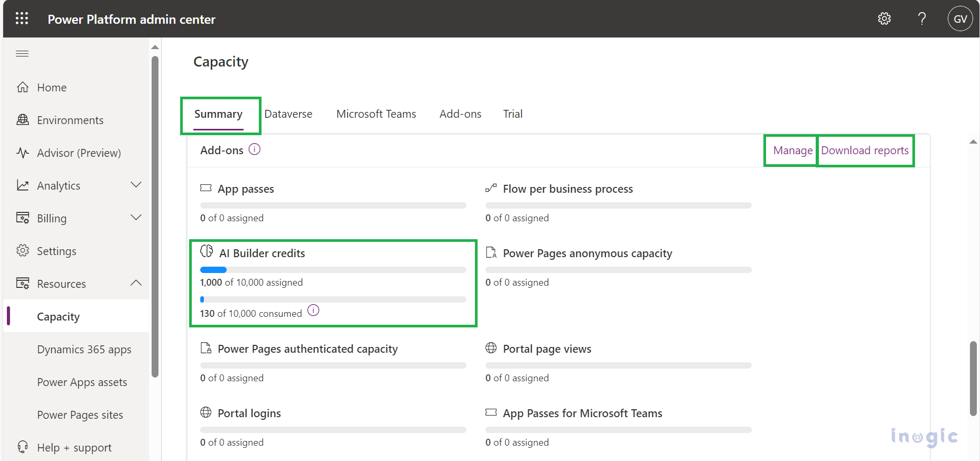Click the Download reports link
Screen dimensions: 980x461
pyautogui.click(x=865, y=150)
